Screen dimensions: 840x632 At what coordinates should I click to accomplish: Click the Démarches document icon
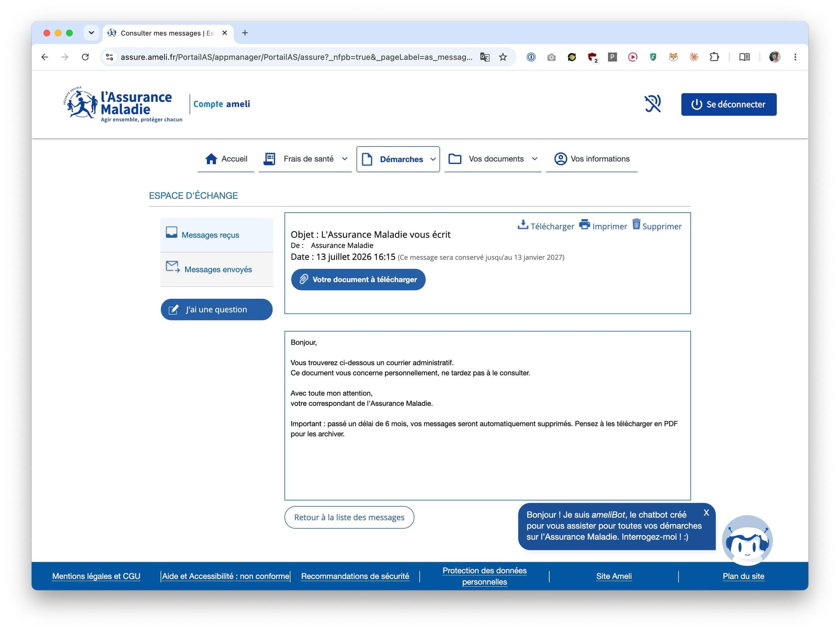[x=367, y=159]
